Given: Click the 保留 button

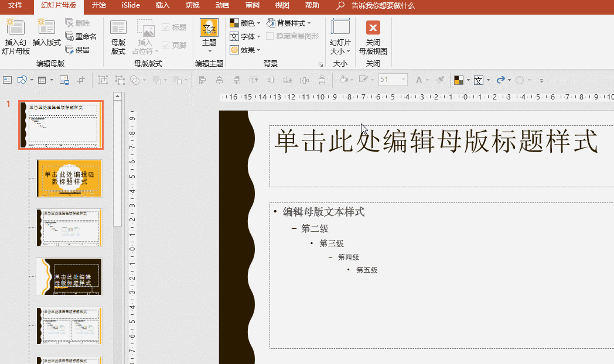Looking at the screenshot, I should click(77, 50).
